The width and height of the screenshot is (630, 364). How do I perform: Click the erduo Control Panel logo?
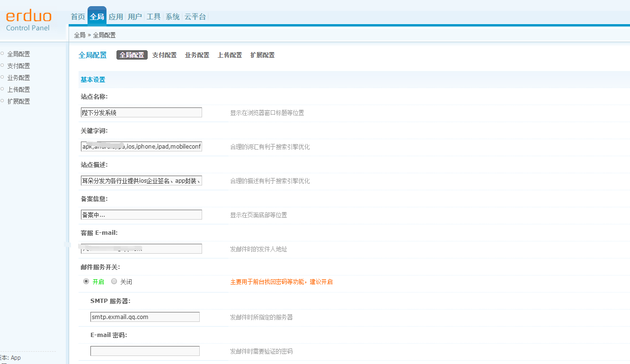tap(28, 20)
